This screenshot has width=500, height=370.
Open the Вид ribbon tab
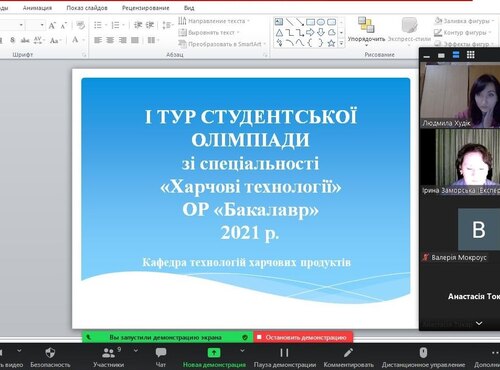(189, 8)
